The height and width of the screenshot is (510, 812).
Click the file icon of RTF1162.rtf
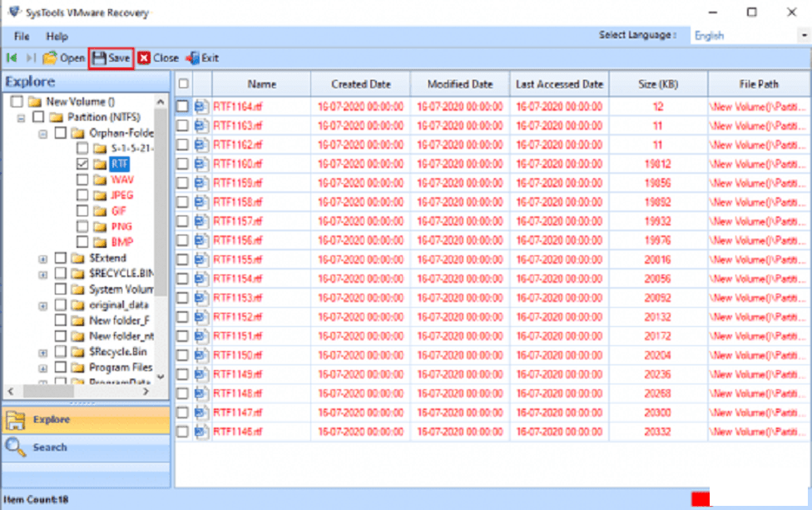201,145
